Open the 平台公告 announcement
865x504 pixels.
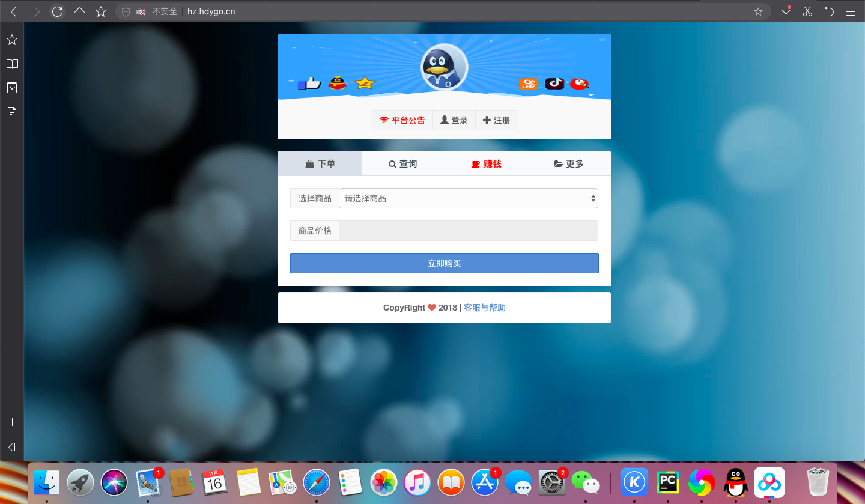402,120
